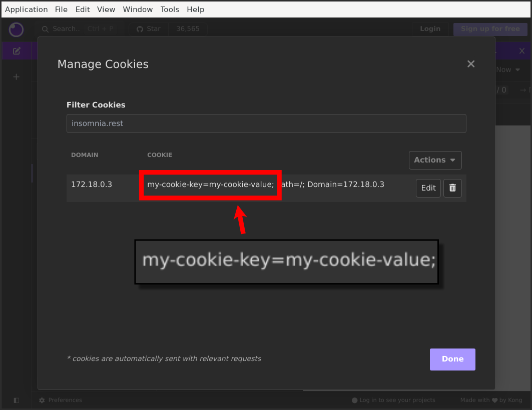Screen dimensions: 532x410
Task: Click the 36,565 star count
Action: (188, 29)
